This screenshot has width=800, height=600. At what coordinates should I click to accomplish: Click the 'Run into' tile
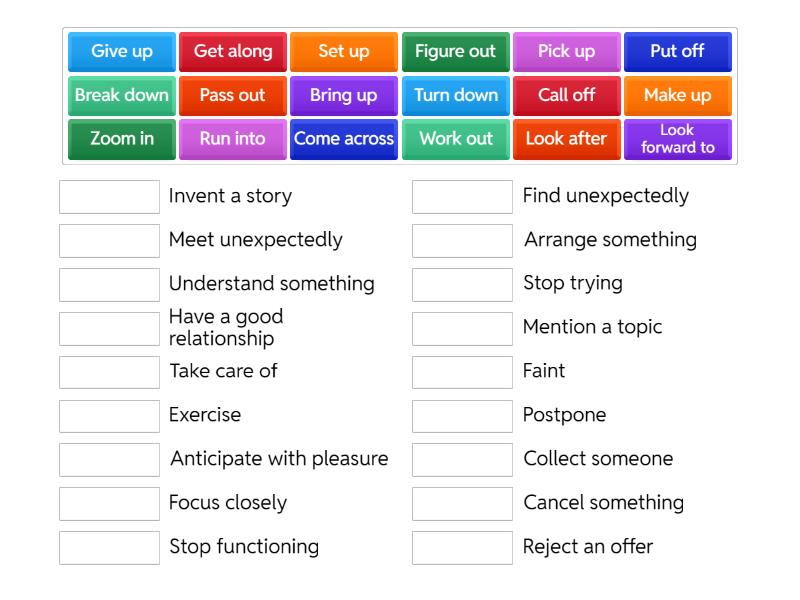pos(232,139)
